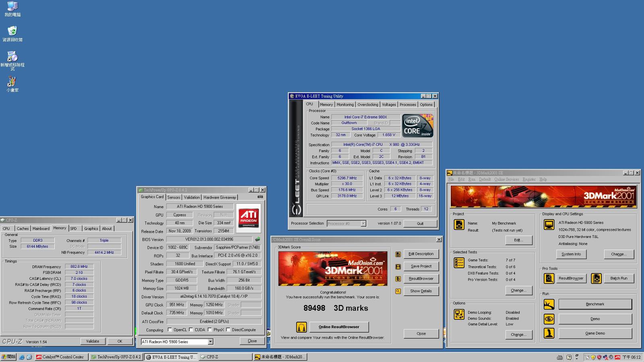Open the File menu in 3DMark2001
The width and height of the screenshot is (644, 362).
pyautogui.click(x=451, y=180)
